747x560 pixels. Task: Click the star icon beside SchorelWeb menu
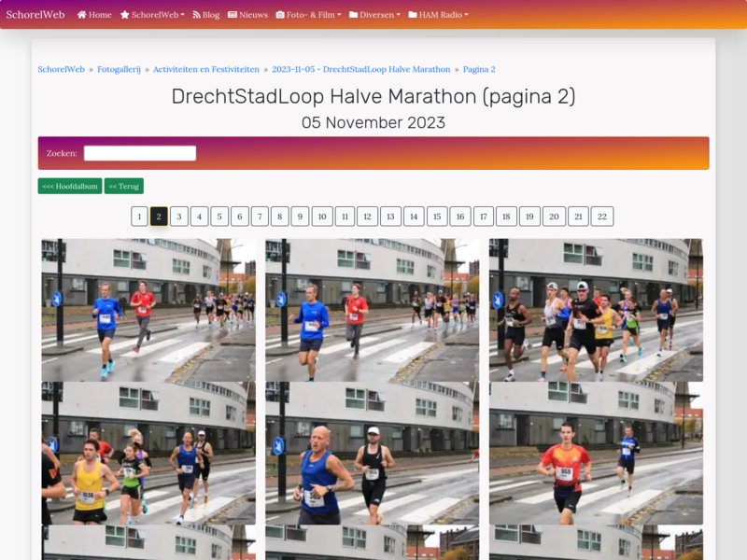(x=125, y=15)
